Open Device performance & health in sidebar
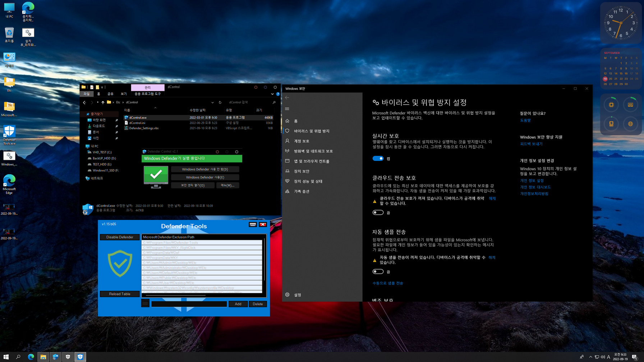The width and height of the screenshot is (644, 362). 308,181
